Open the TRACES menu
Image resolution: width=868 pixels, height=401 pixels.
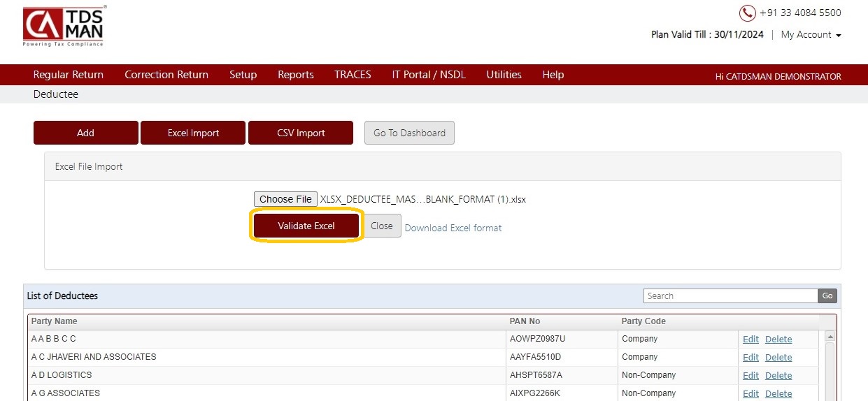click(353, 75)
